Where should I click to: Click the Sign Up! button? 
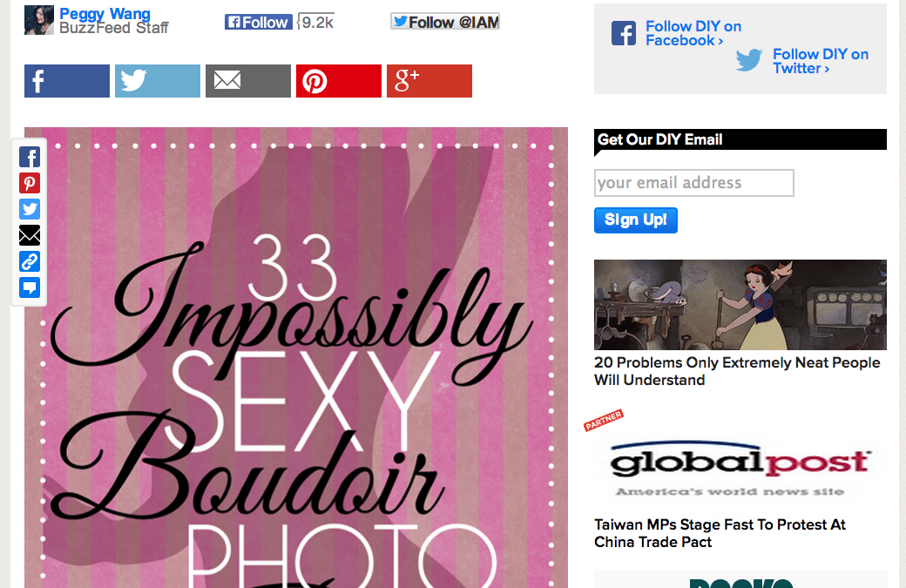click(x=636, y=220)
